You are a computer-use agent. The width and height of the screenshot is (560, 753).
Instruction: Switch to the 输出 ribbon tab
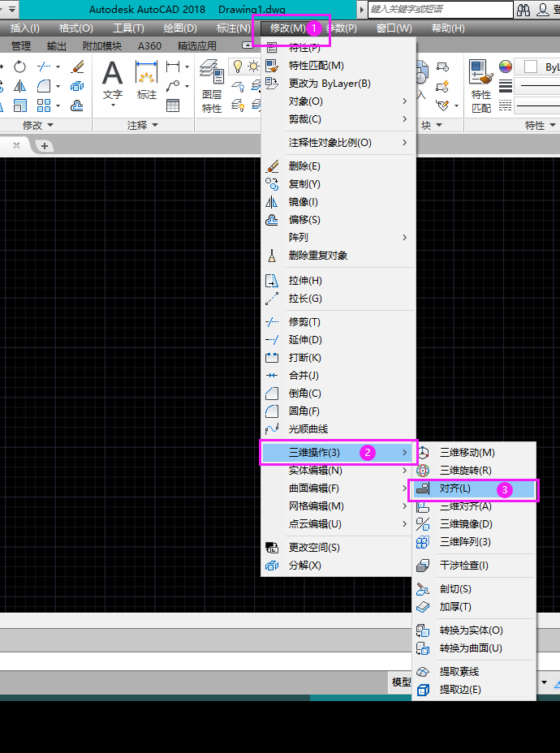coord(57,46)
